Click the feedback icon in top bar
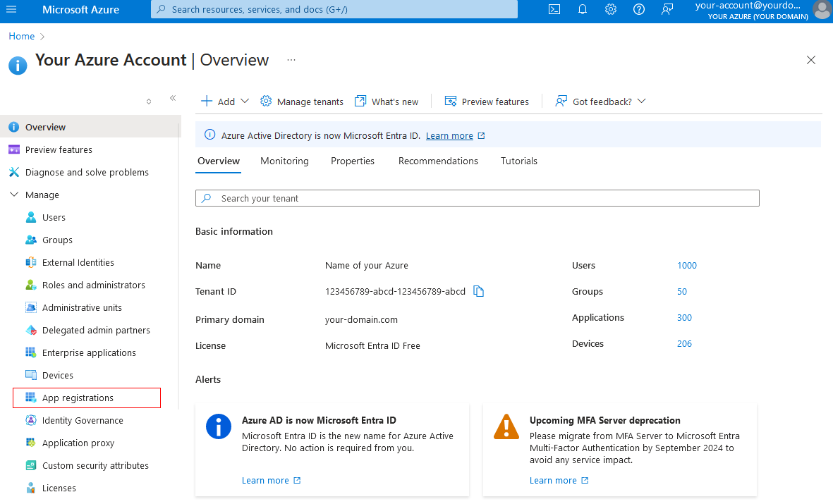Viewport: 833px width, 504px height. click(667, 10)
